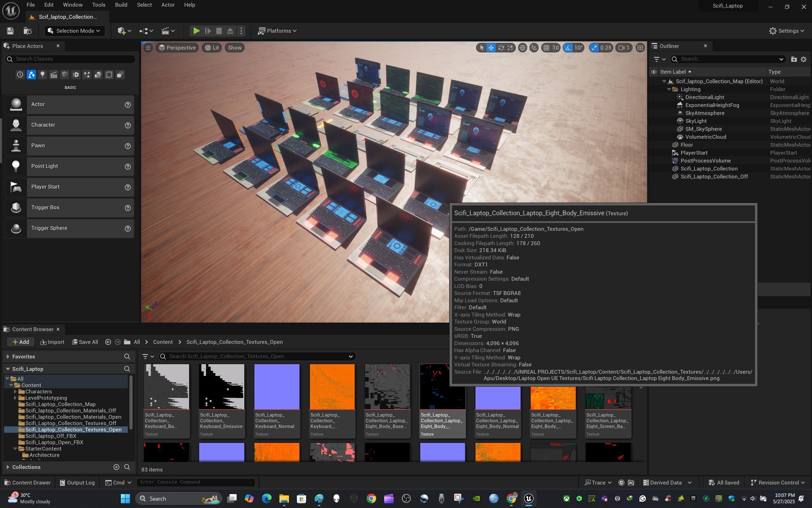The image size is (812, 508).
Task: Open the Platforms dropdown
Action: pos(277,31)
